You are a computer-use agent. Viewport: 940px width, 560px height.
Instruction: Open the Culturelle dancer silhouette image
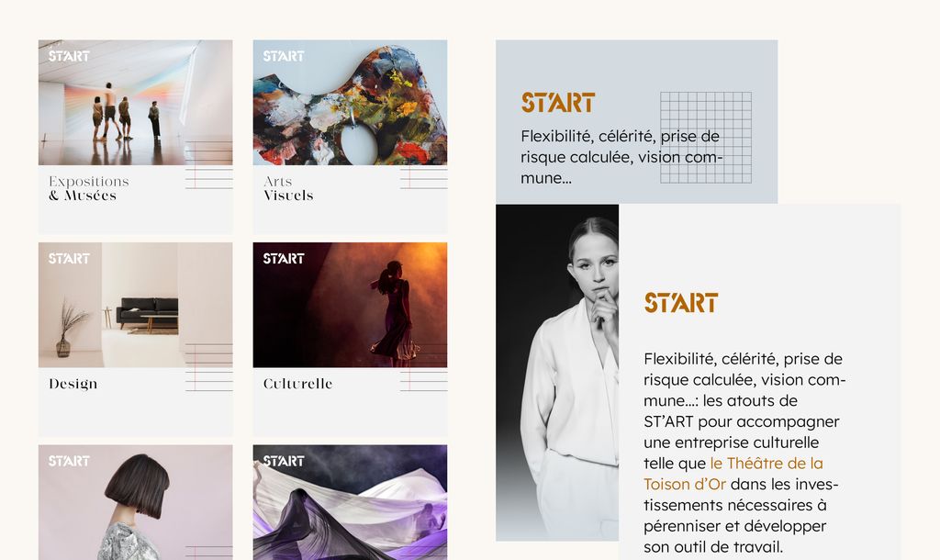point(350,305)
